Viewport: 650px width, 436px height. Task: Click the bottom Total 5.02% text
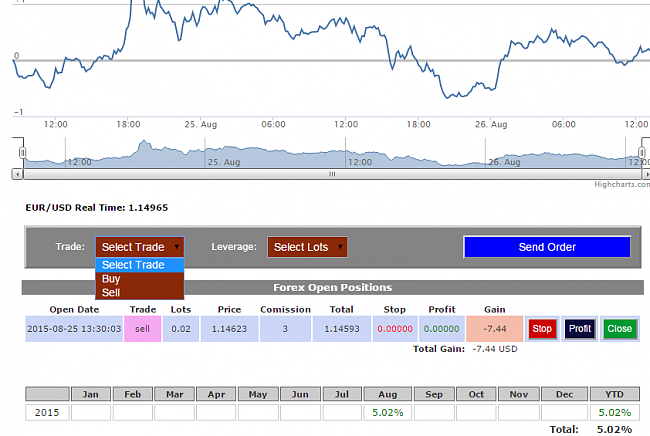pos(591,429)
